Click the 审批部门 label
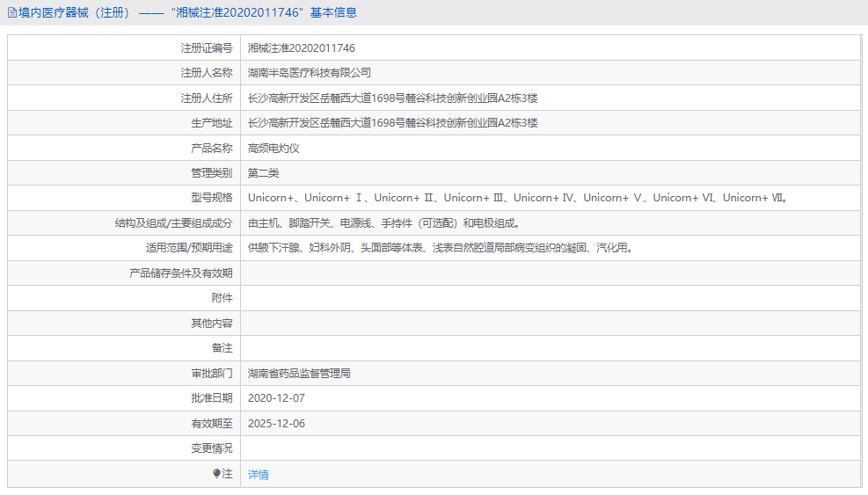868x495 pixels. point(212,374)
